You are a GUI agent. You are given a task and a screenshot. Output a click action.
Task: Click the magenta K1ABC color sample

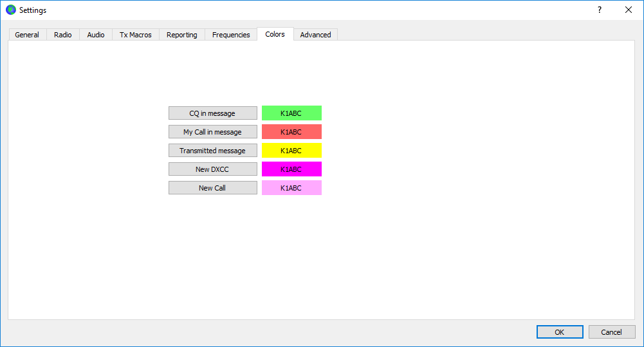pos(291,169)
